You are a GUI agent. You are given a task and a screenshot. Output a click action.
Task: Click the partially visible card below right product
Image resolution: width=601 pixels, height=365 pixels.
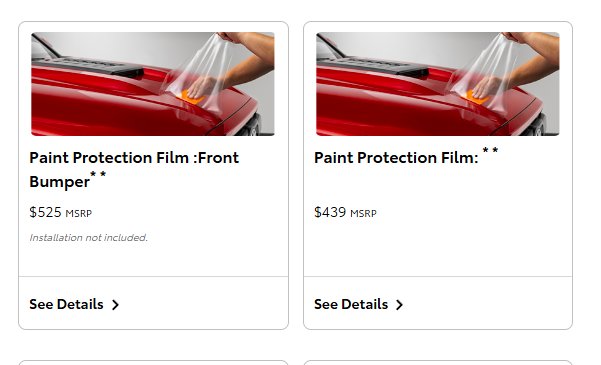[x=438, y=362]
